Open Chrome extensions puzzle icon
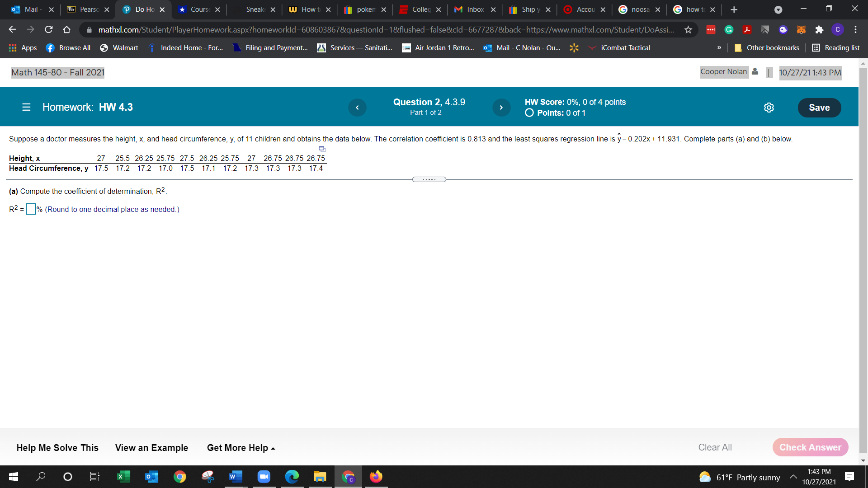The height and width of the screenshot is (488, 868). coord(819,30)
